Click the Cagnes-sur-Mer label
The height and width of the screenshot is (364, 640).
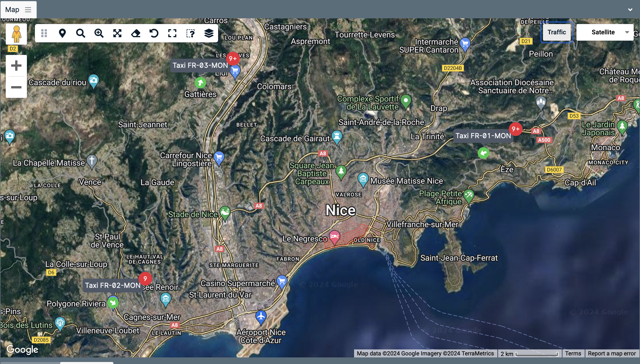coord(152,317)
